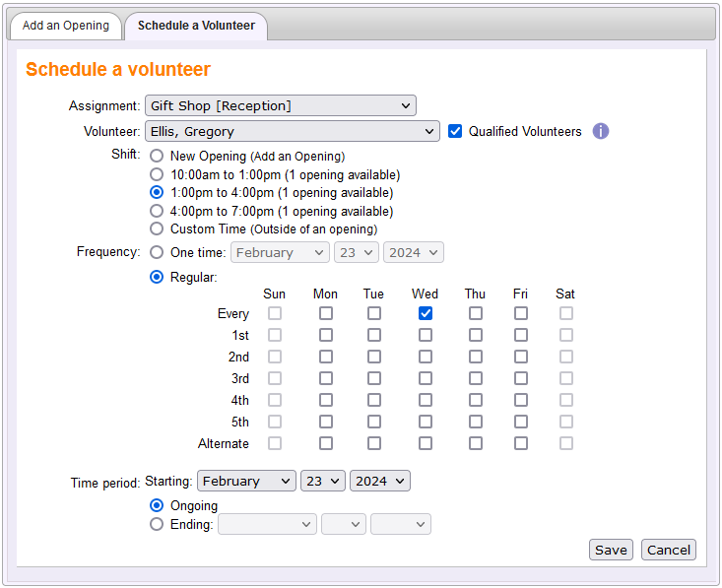Check the 1st Wednesday checkbox

tap(426, 335)
